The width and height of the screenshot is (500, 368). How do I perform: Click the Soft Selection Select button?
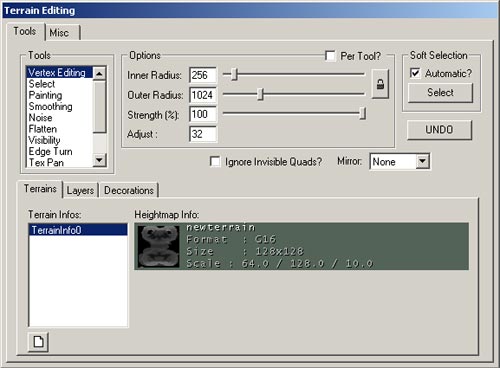point(440,92)
